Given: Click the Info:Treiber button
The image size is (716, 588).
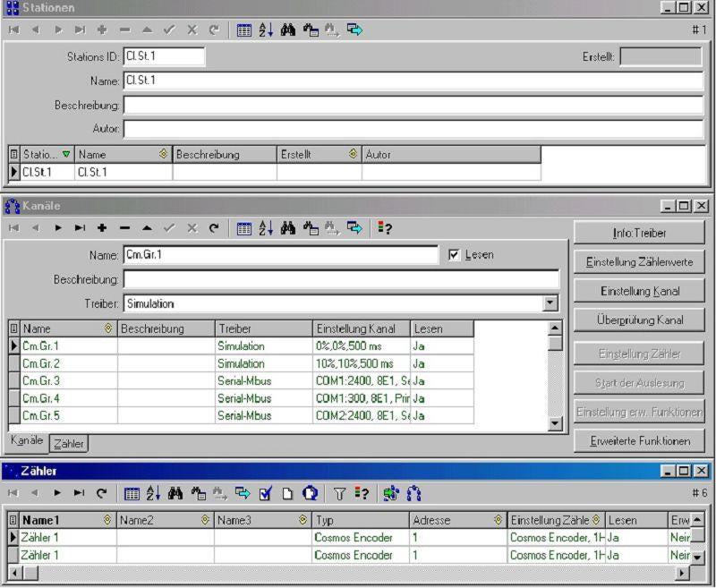Looking at the screenshot, I should (x=639, y=234).
